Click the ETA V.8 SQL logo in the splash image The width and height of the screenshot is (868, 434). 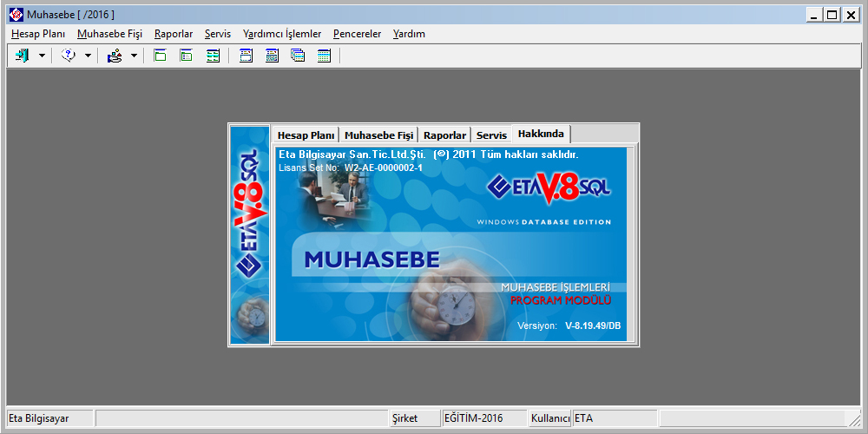click(x=549, y=189)
